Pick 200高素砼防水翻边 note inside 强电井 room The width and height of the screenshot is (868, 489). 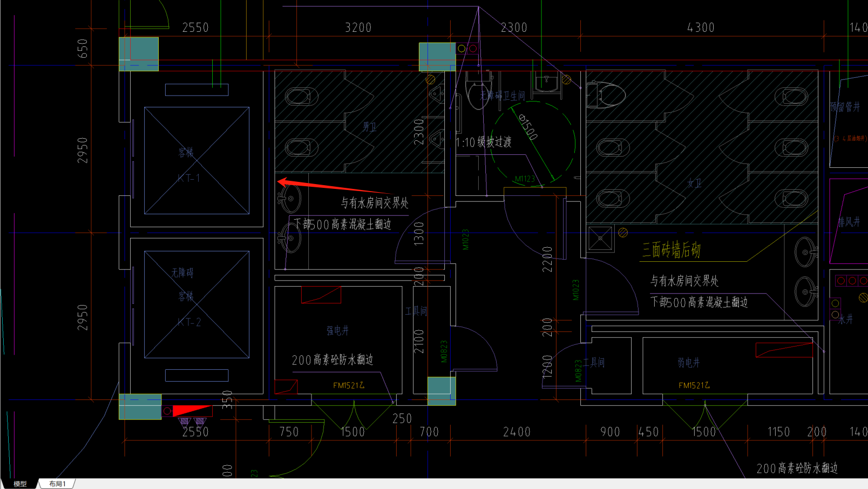(x=333, y=360)
